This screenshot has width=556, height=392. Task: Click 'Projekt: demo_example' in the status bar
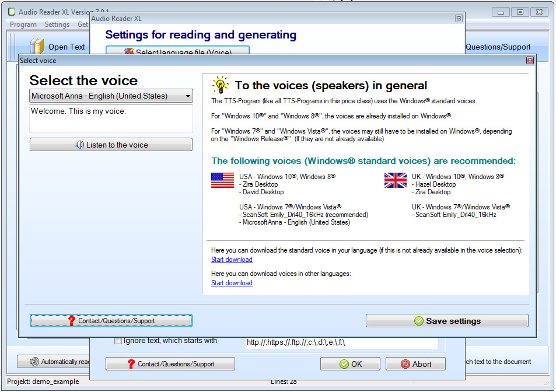point(43,381)
